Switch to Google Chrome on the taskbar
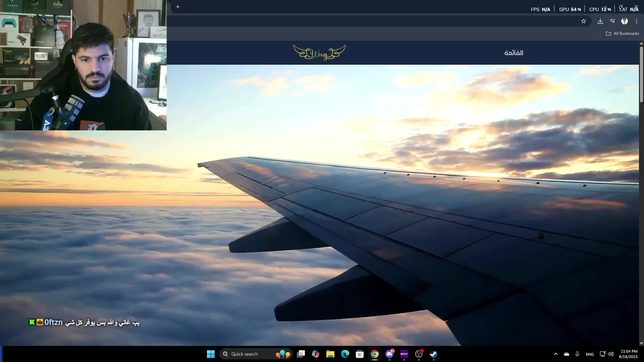 tap(374, 354)
